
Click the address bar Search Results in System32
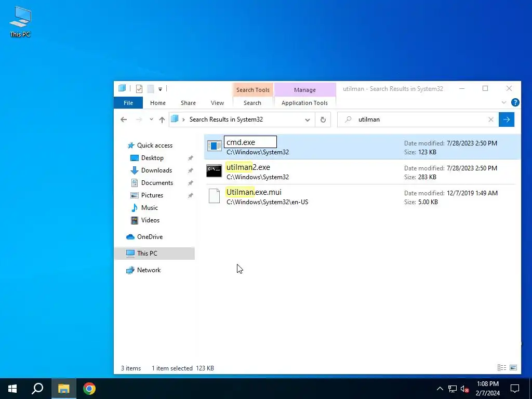226,119
